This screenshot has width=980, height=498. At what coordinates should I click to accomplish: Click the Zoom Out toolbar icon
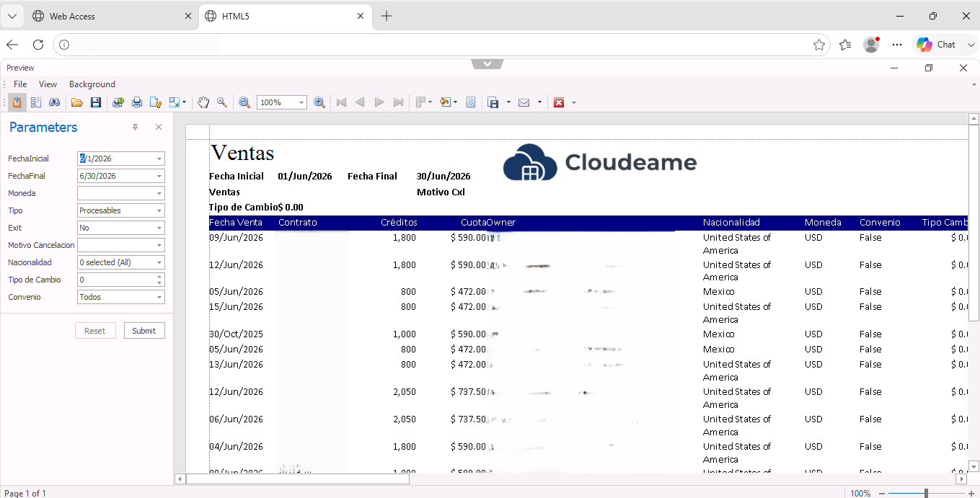(x=244, y=102)
